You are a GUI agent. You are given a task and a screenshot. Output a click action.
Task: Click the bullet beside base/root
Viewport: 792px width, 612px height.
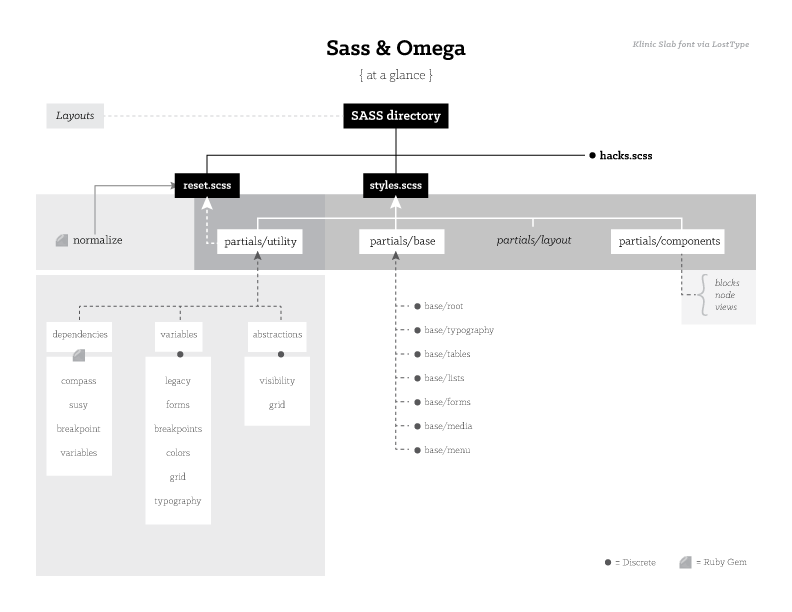coord(417,306)
